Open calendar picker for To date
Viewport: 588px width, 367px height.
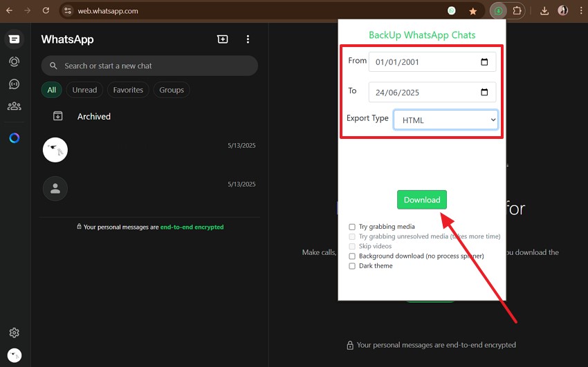(x=484, y=93)
